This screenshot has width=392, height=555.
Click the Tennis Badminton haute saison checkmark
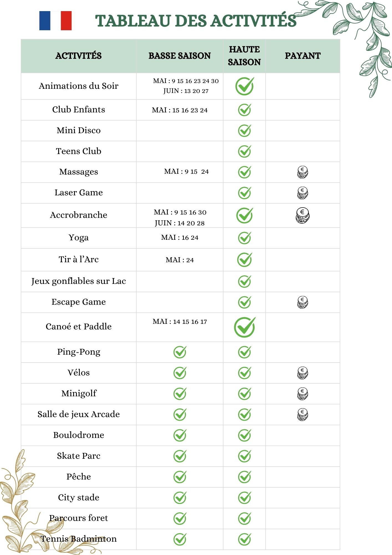245,539
